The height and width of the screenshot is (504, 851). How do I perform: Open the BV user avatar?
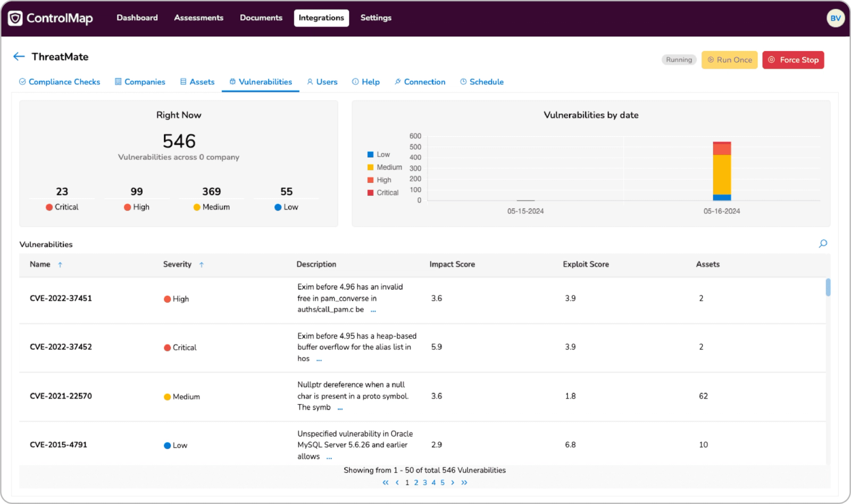coord(836,18)
